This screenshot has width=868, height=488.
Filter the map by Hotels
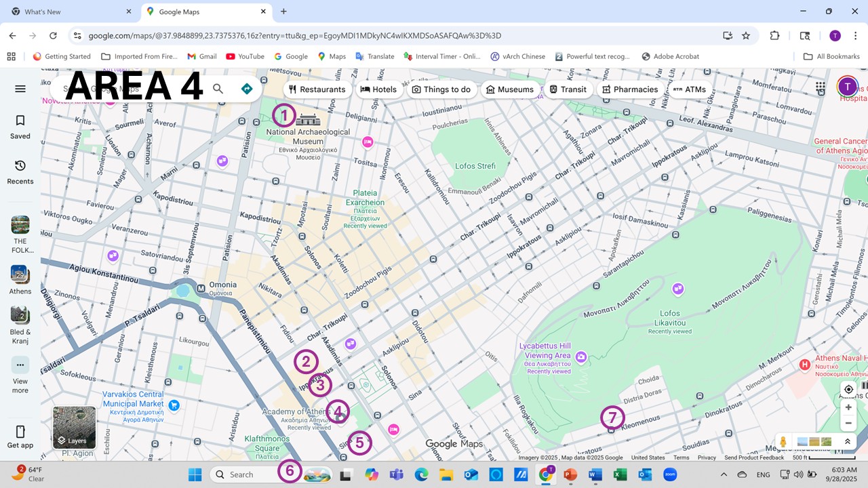click(x=379, y=89)
